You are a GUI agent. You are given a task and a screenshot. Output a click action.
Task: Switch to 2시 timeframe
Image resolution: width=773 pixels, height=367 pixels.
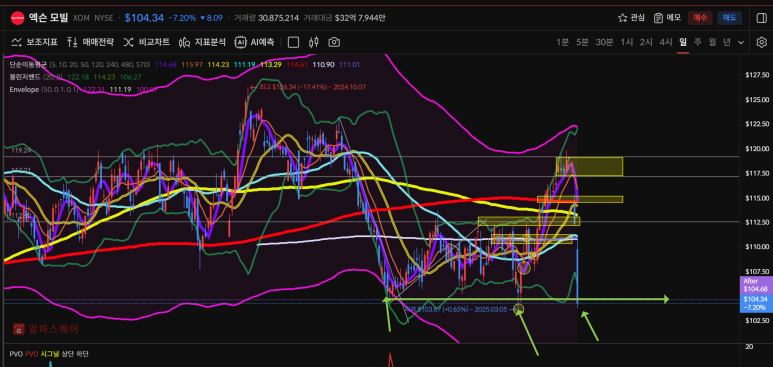tap(646, 42)
